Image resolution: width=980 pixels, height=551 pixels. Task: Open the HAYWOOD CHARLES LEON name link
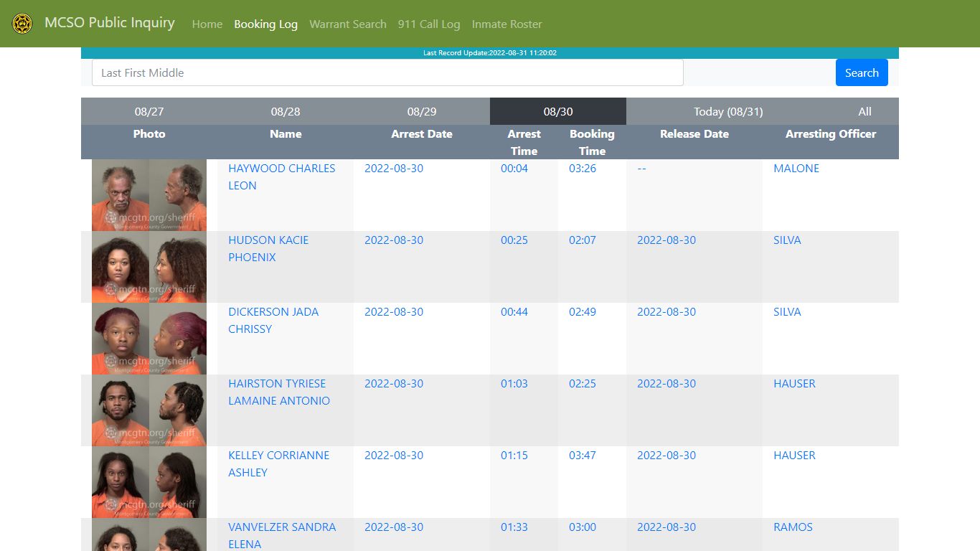tap(282, 176)
